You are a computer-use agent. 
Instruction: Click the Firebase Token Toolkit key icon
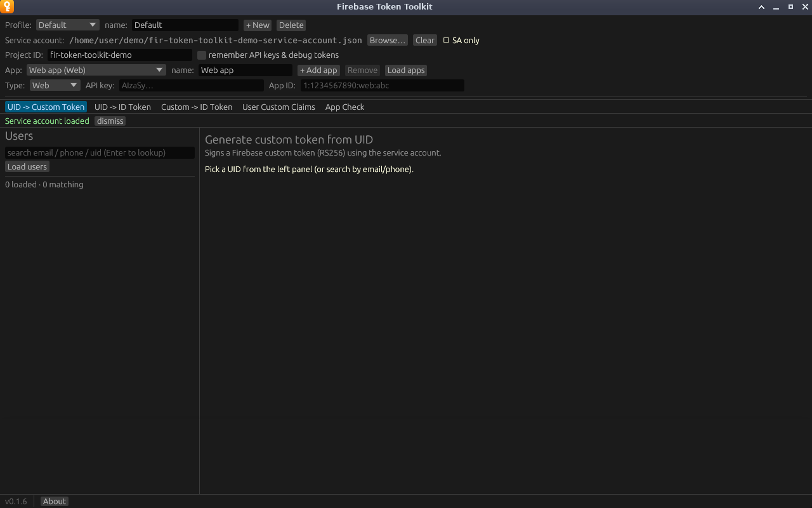[x=7, y=7]
